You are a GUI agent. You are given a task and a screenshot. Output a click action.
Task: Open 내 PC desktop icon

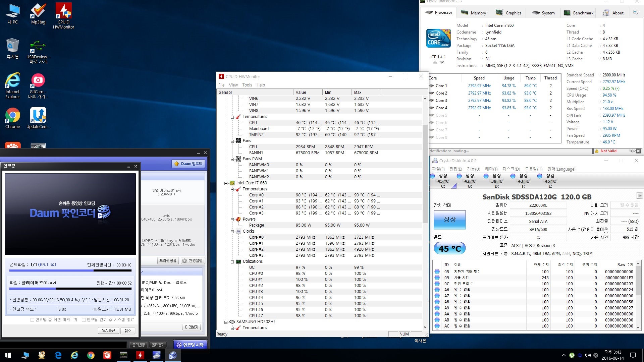click(x=13, y=14)
